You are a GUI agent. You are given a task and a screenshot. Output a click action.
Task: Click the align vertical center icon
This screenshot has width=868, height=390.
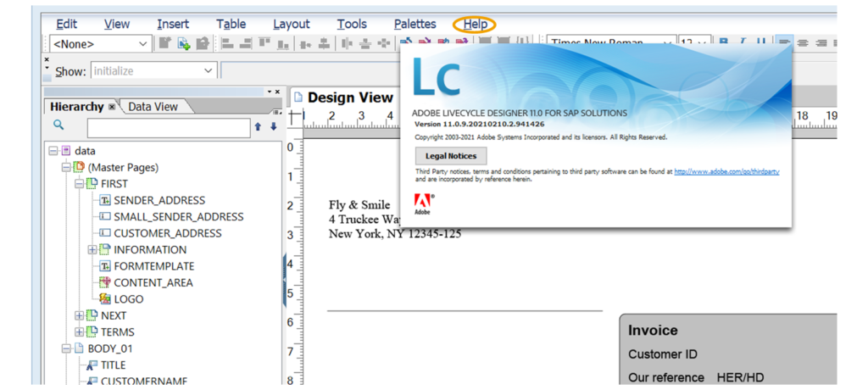pos(305,43)
